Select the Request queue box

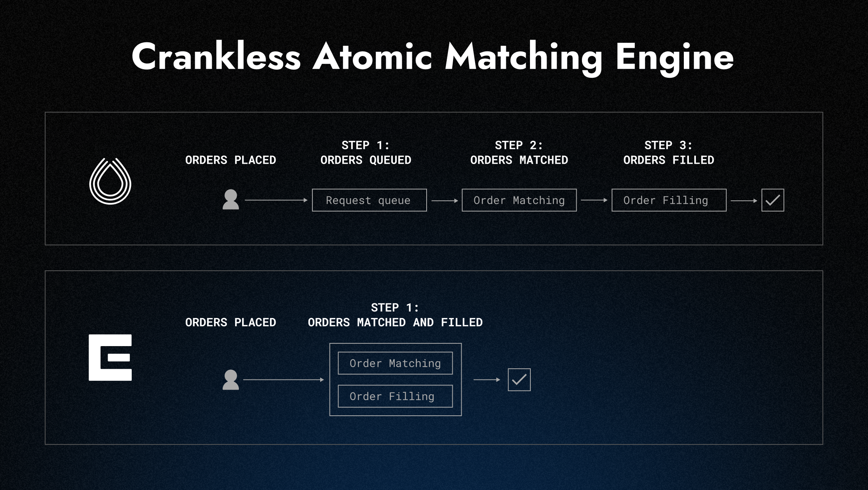pos(369,200)
